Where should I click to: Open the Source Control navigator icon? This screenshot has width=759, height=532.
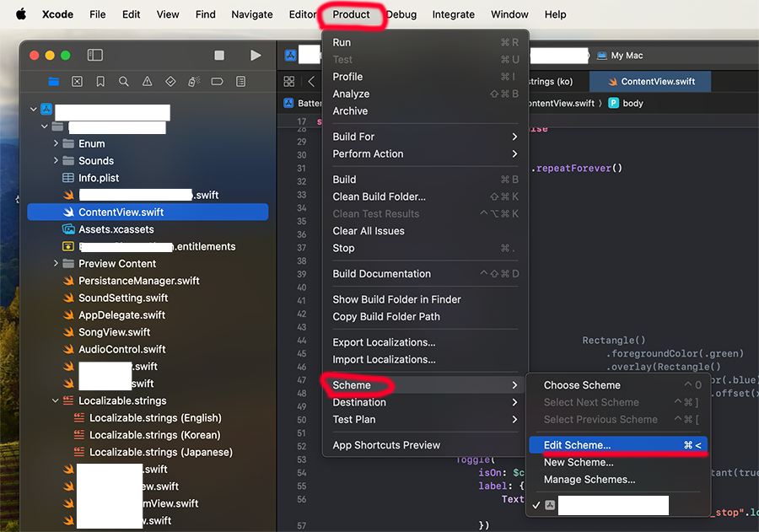[x=77, y=82]
